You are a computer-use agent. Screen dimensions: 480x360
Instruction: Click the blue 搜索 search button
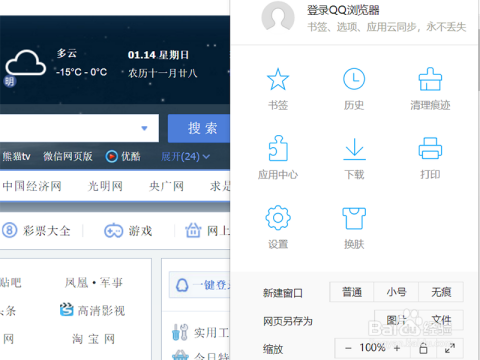199,128
